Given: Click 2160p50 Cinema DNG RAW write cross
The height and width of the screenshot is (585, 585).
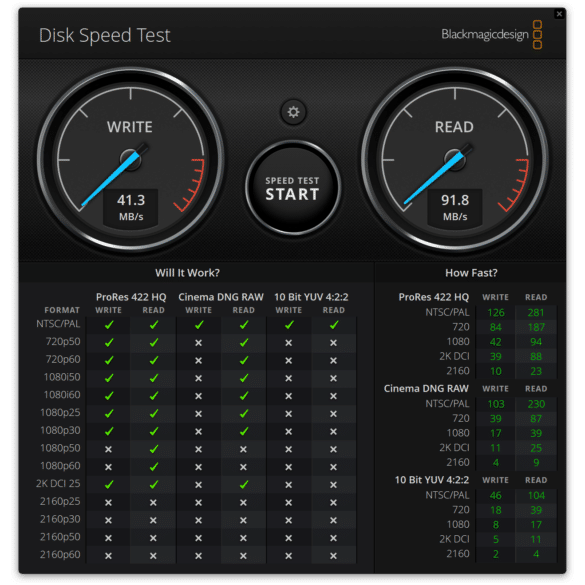Looking at the screenshot, I should click(x=198, y=538).
